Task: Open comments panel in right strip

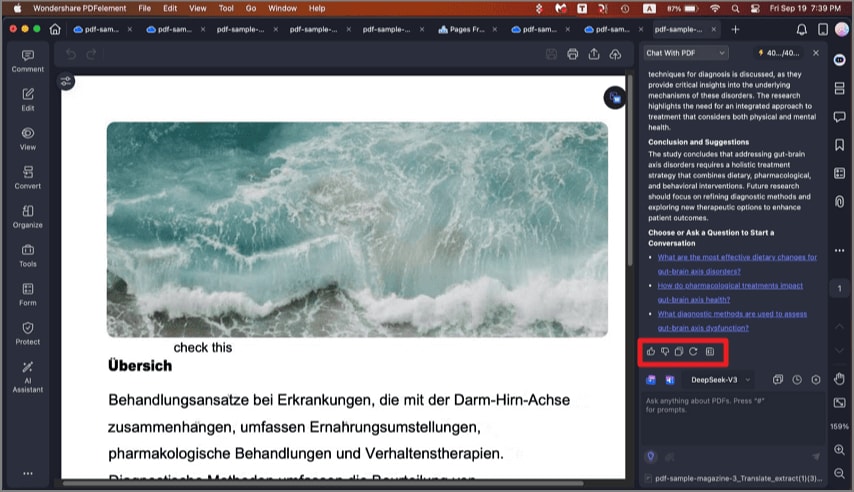Action: pyautogui.click(x=839, y=117)
